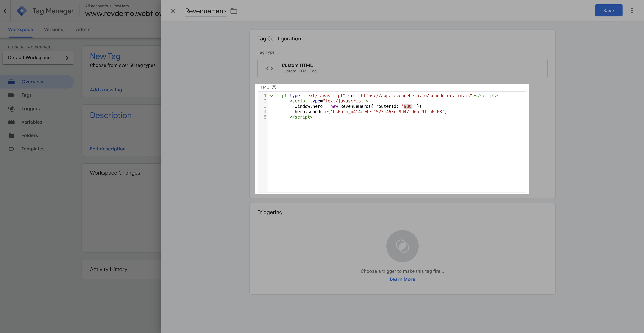This screenshot has width=644, height=333.
Task: Click the All accounts breadcrumb link
Action: tap(96, 6)
